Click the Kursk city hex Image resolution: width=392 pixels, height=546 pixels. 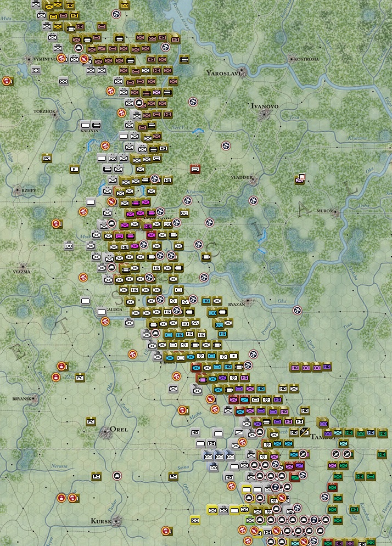(116, 520)
